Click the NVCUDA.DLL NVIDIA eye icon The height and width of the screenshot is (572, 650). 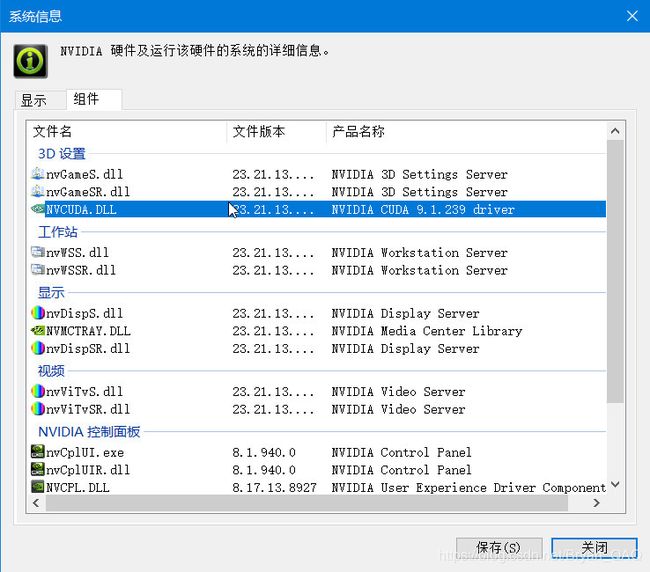click(x=38, y=209)
